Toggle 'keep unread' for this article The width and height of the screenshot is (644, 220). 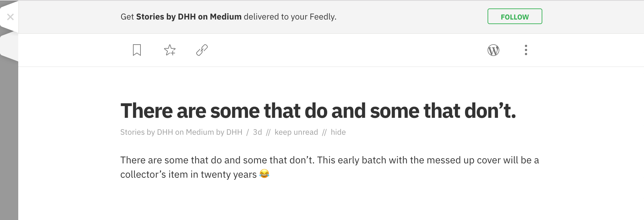pos(296,132)
